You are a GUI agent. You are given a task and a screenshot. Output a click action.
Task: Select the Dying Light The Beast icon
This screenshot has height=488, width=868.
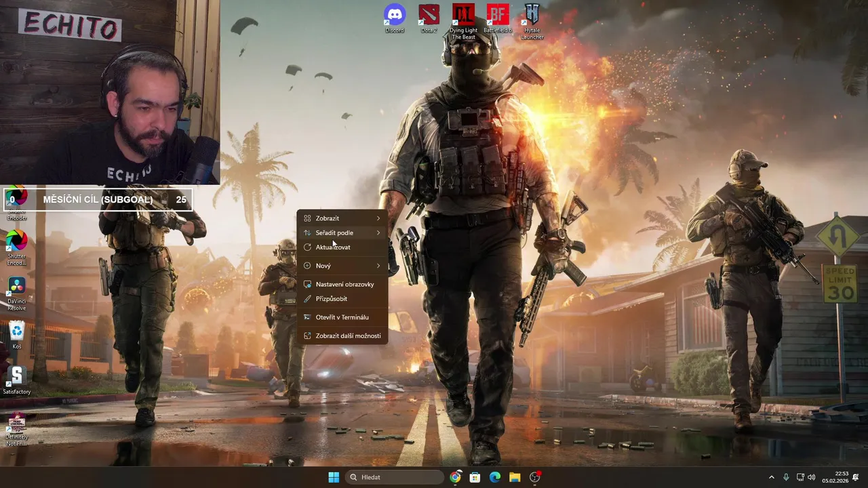coord(464,22)
